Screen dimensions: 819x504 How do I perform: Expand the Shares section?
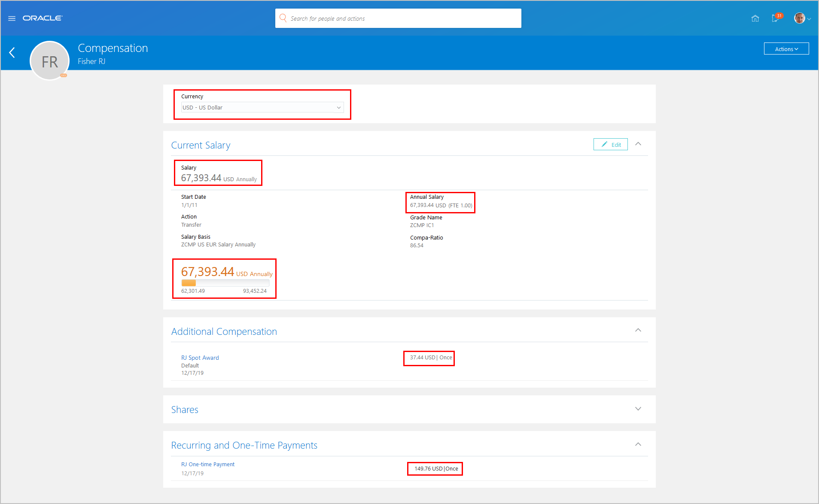638,409
